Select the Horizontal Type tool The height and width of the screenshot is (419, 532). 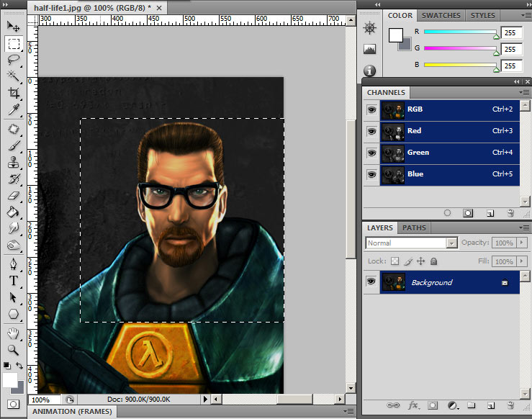coord(14,281)
